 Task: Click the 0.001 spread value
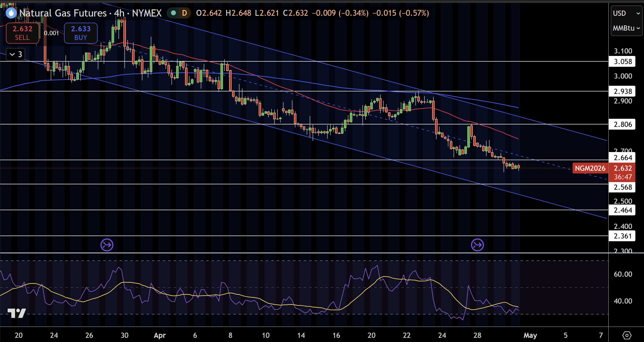tap(51, 33)
